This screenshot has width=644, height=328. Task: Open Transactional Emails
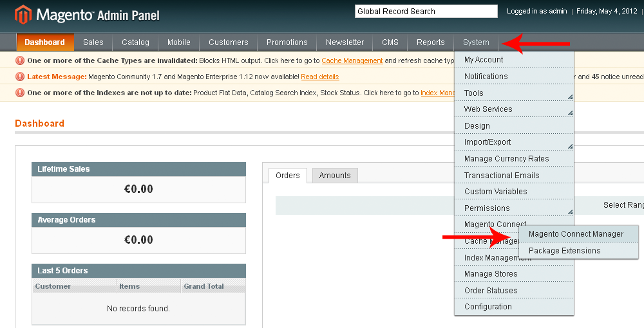point(514,176)
